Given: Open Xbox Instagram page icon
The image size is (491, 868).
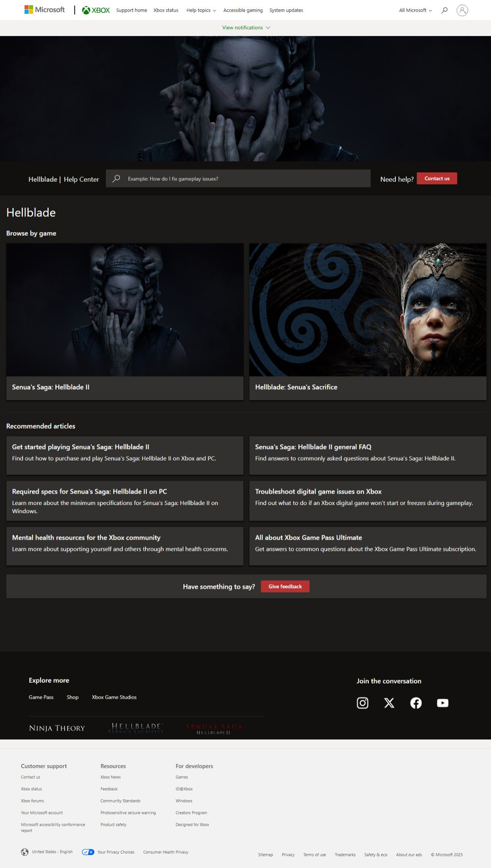Looking at the screenshot, I should [362, 703].
